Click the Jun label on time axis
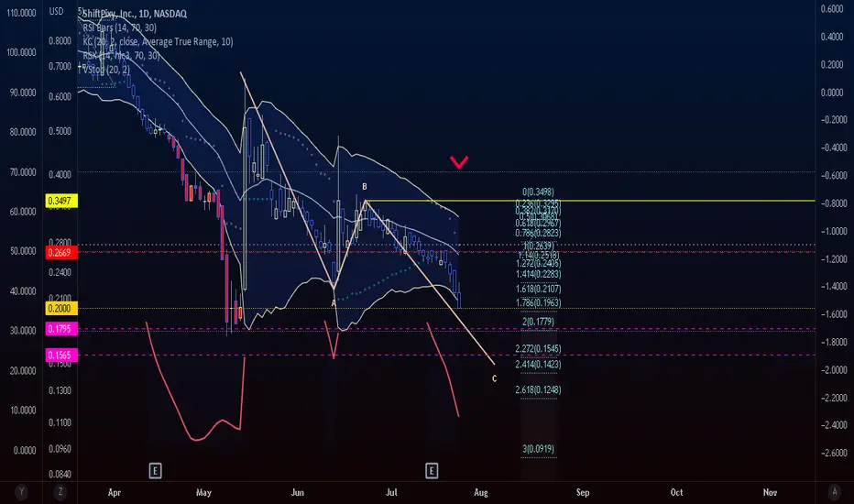854x504 pixels. [x=298, y=493]
